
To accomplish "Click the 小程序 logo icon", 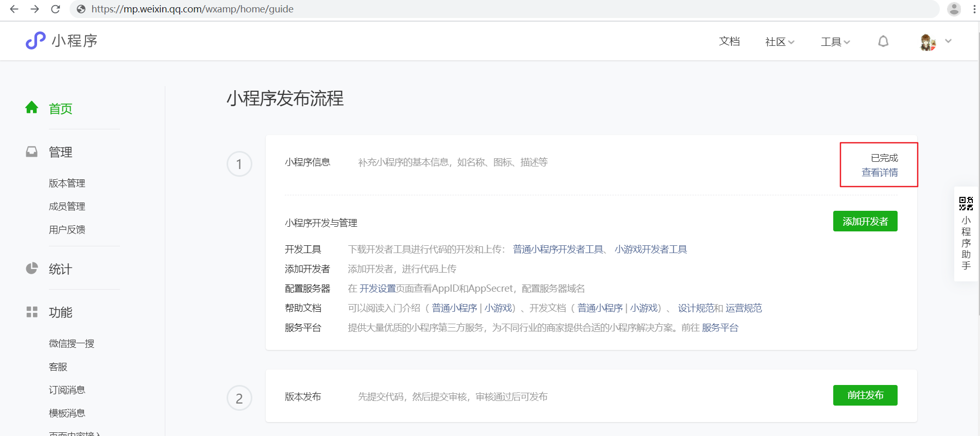I will [36, 40].
